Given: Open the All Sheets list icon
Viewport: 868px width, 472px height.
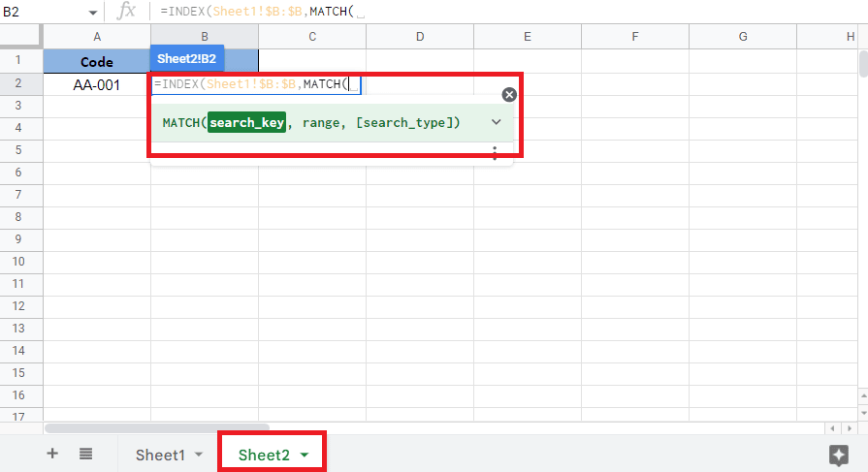Looking at the screenshot, I should [85, 454].
